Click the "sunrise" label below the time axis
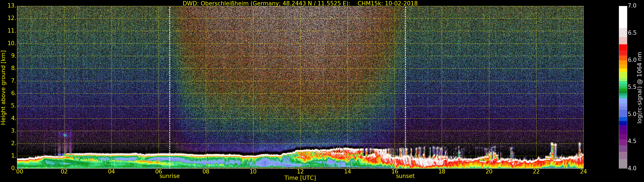 (170, 176)
